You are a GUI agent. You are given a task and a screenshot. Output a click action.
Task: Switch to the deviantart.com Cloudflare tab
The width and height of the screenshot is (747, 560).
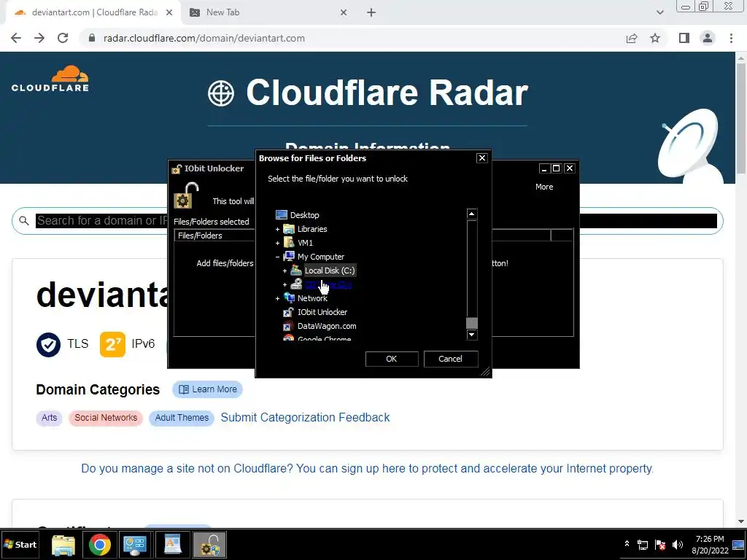pos(93,12)
